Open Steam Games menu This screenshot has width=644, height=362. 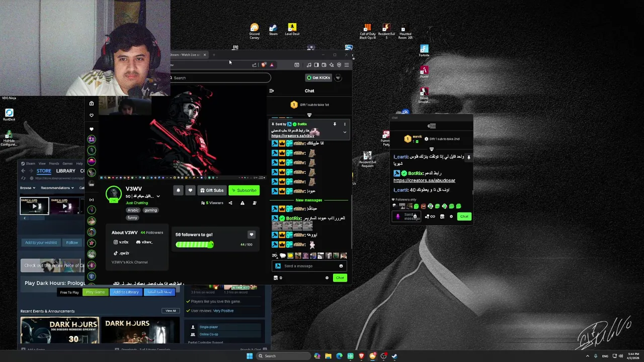click(67, 163)
